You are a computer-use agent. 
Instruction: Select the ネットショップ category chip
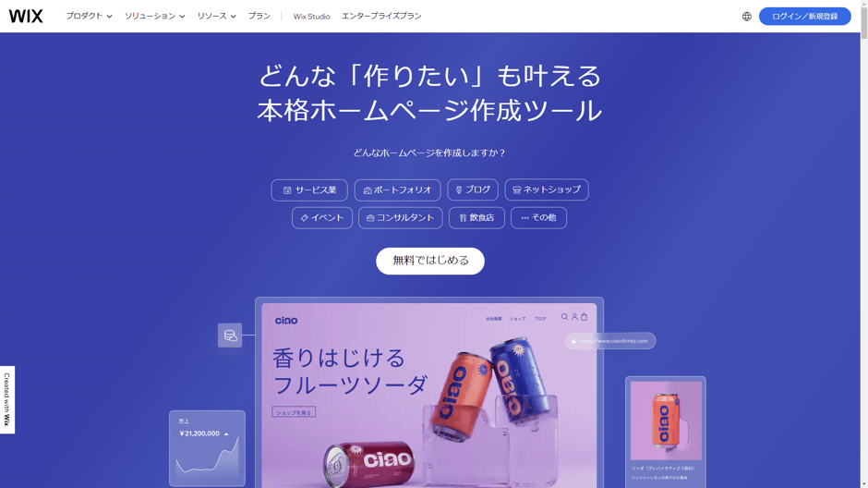(x=547, y=189)
